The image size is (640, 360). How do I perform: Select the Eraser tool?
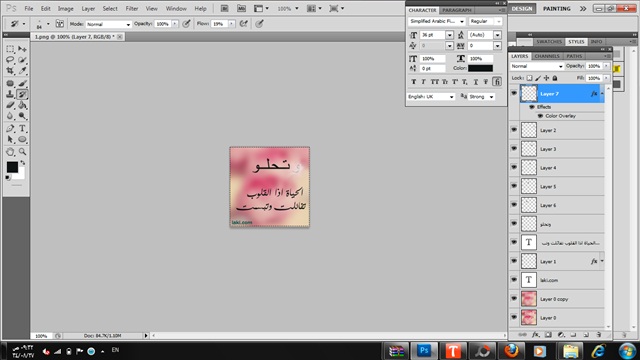pos(10,105)
